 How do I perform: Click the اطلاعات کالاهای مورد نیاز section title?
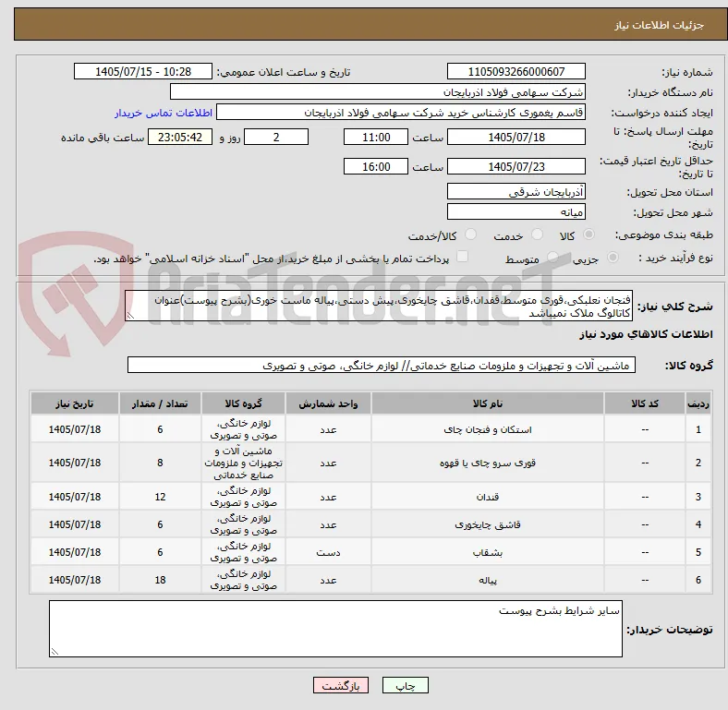click(x=646, y=334)
